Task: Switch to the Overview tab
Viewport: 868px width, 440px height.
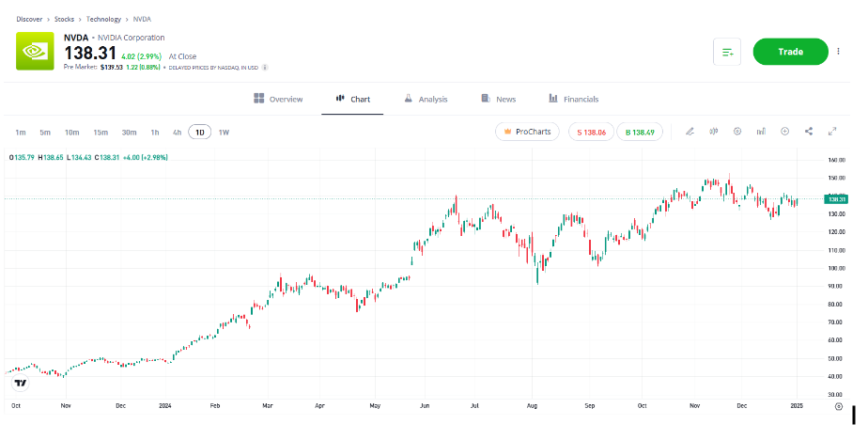Action: [x=278, y=100]
